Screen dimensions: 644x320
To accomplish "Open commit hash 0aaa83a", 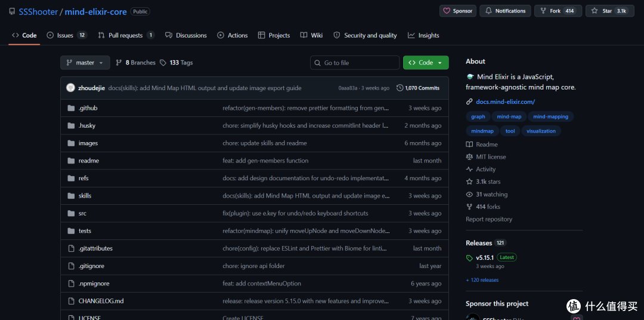I will tap(348, 88).
